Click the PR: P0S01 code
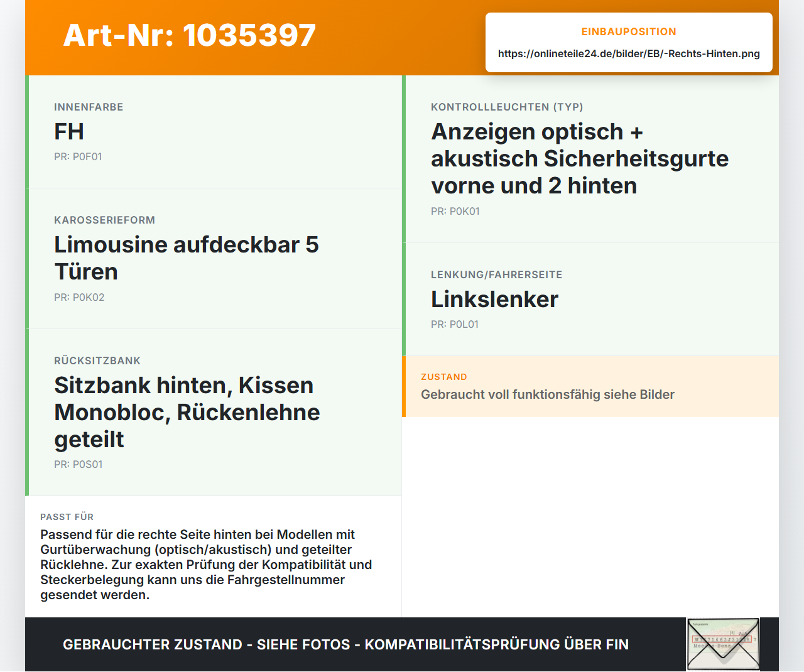Image resolution: width=804 pixels, height=672 pixels. [x=79, y=464]
